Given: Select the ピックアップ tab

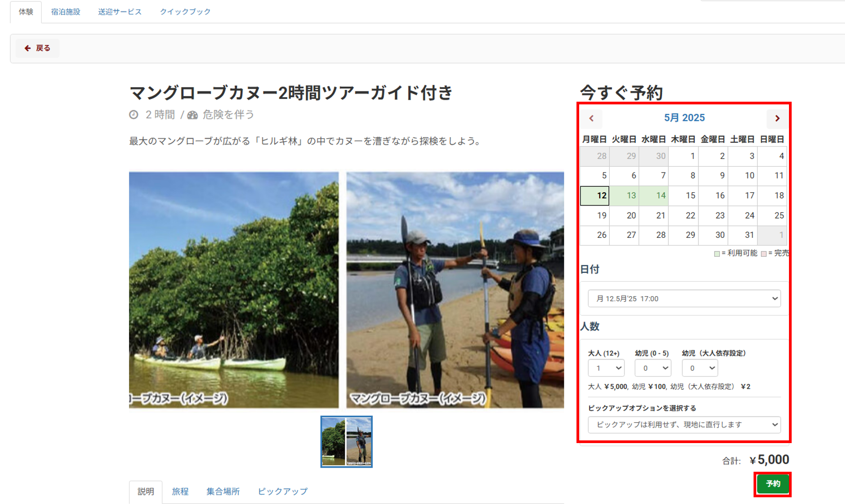Looking at the screenshot, I should [282, 491].
